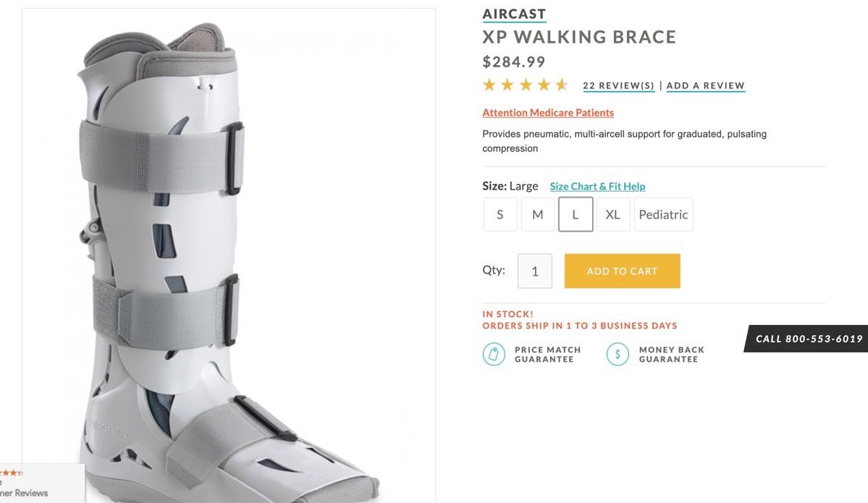Select the L size box
Image resolution: width=868 pixels, height=503 pixels.
576,214
